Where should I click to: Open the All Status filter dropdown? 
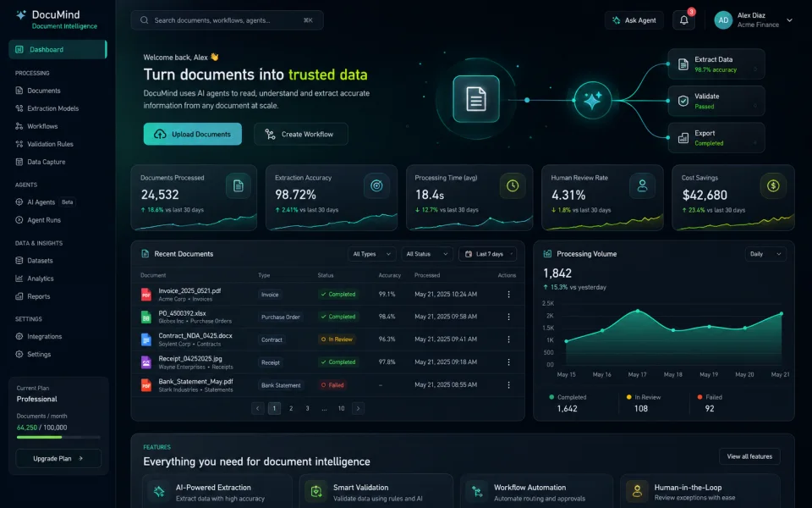[426, 254]
